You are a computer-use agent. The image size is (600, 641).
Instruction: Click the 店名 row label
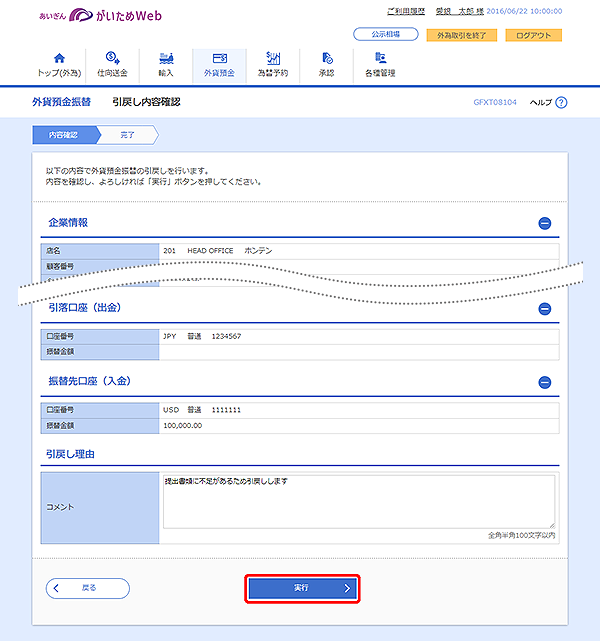pos(53,251)
